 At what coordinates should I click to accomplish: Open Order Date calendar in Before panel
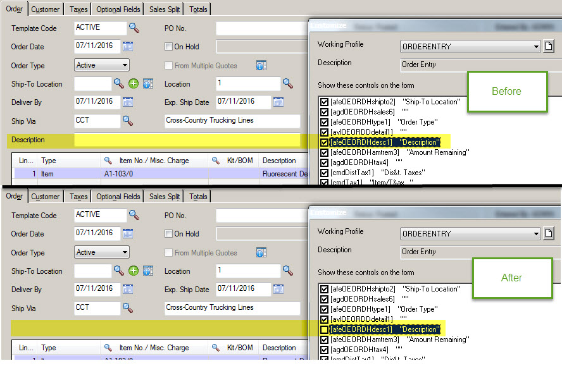(x=128, y=46)
